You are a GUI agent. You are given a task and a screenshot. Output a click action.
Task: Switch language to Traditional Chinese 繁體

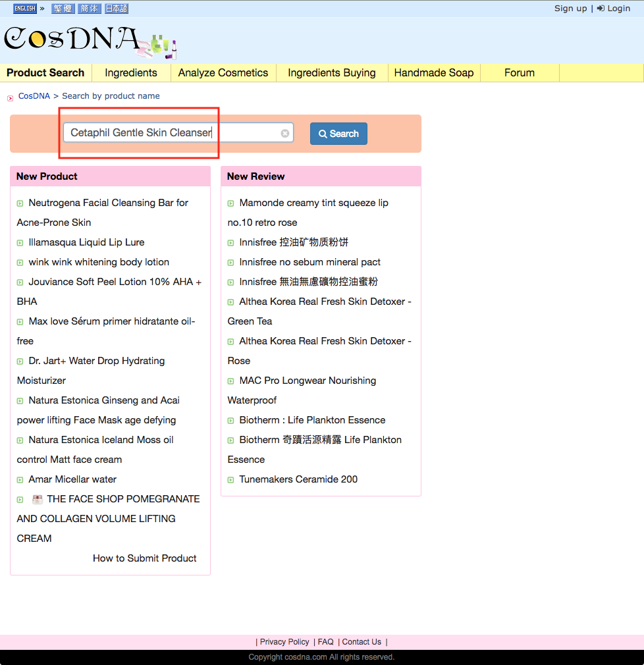[63, 9]
